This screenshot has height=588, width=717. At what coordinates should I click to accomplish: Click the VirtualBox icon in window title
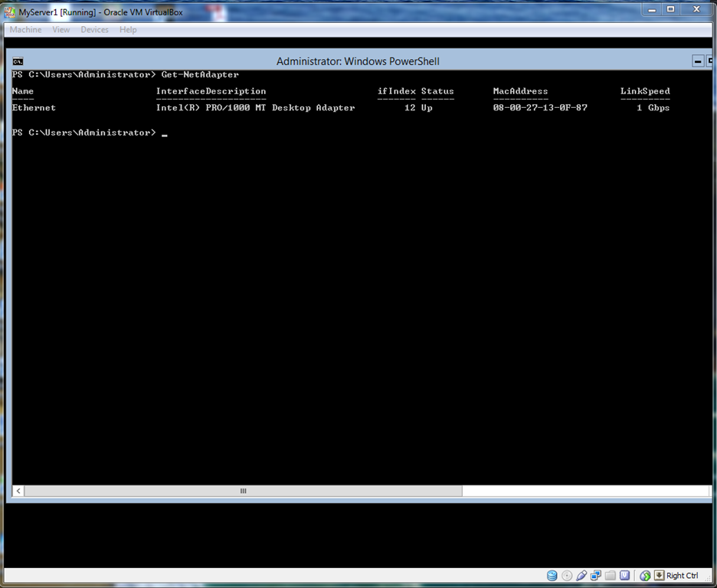(10, 12)
